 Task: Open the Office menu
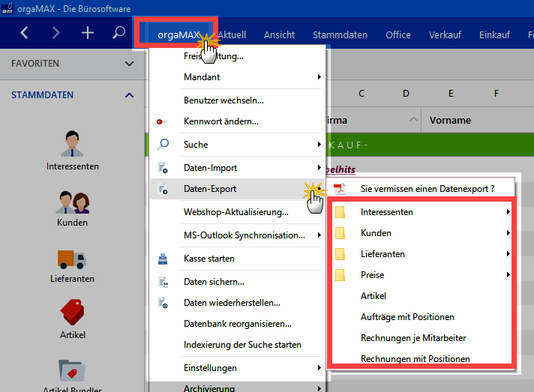pos(398,34)
